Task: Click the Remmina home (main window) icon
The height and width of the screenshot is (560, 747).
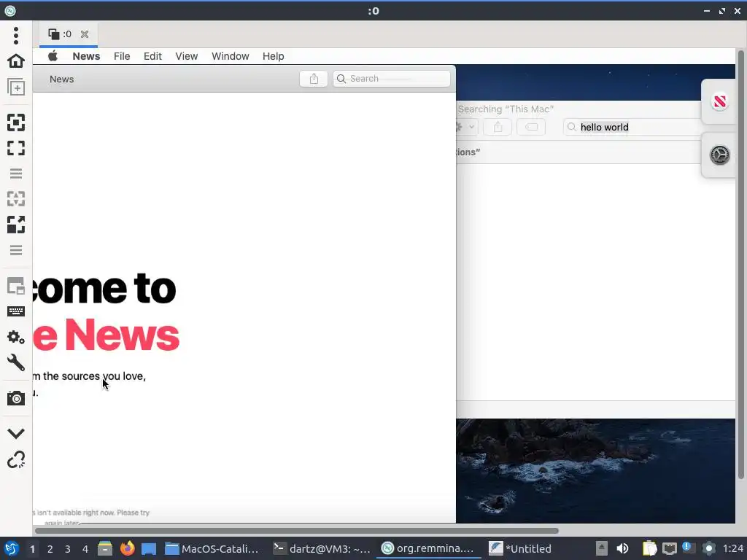Action: 16,61
